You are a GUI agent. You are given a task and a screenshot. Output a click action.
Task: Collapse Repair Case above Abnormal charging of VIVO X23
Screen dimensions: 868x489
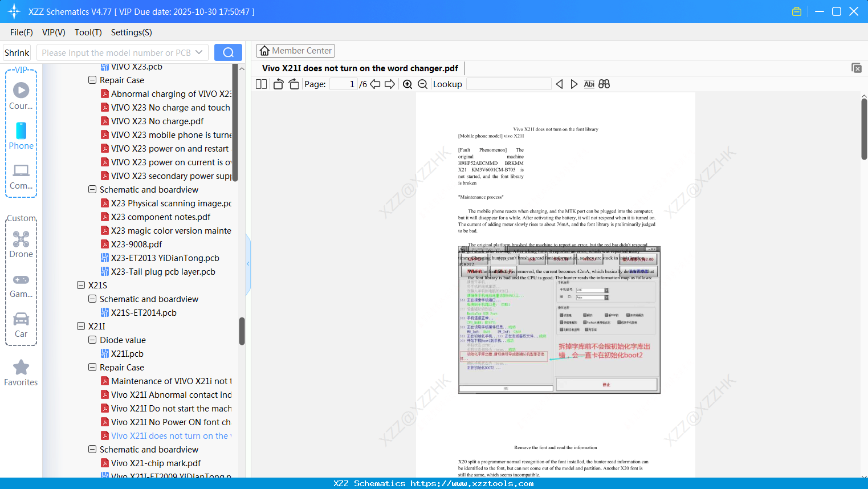pyautogui.click(x=92, y=80)
